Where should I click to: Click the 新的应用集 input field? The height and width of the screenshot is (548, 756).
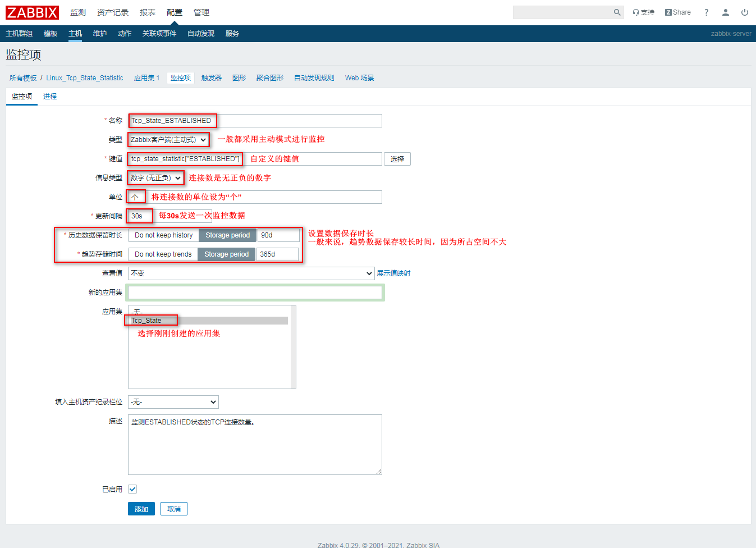pyautogui.click(x=255, y=293)
